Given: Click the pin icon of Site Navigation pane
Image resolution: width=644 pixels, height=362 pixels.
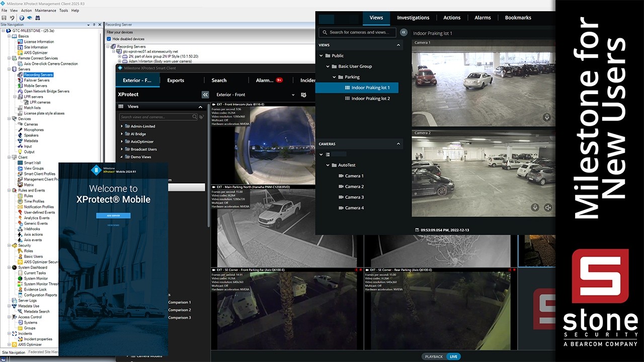Looking at the screenshot, I should coord(94,24).
